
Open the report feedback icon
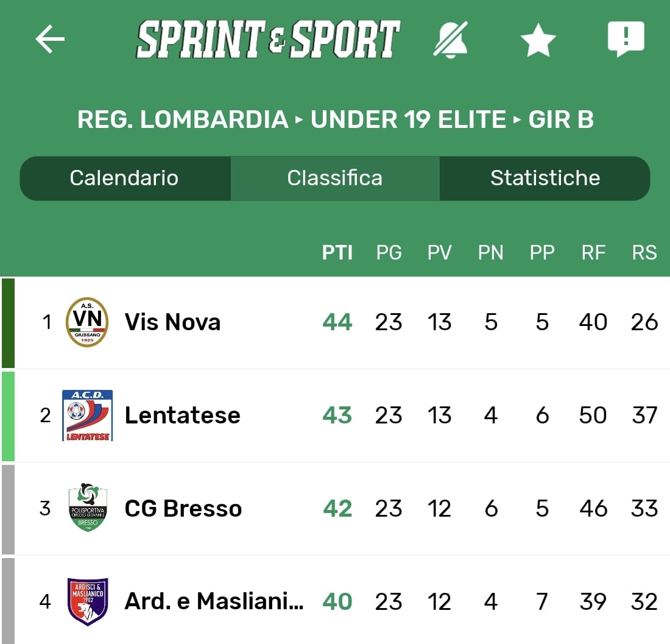tap(626, 40)
